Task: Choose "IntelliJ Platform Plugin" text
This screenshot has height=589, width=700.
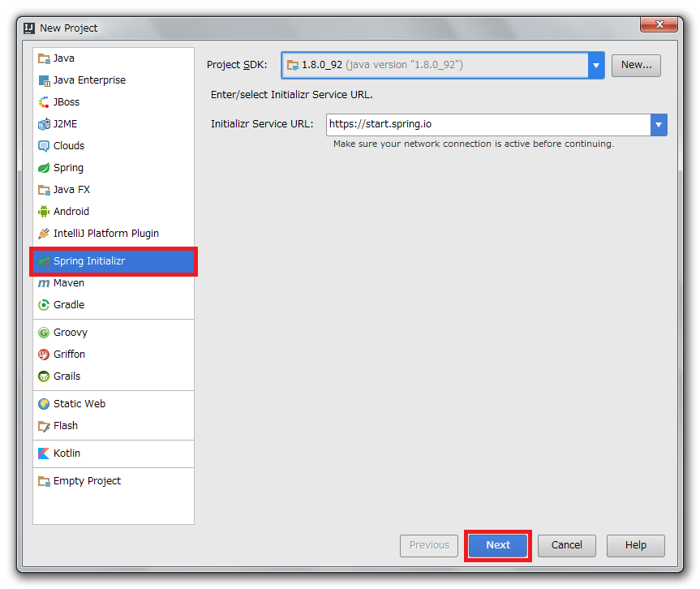Action: coord(106,234)
